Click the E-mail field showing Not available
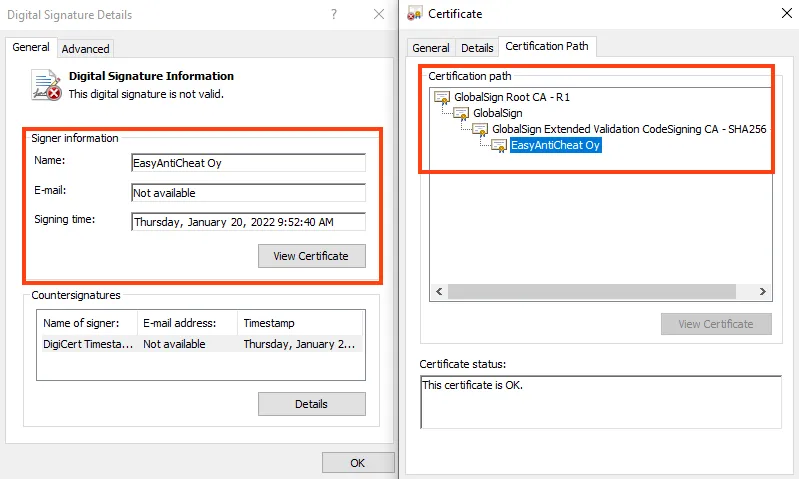Image resolution: width=799 pixels, height=479 pixels. pyautogui.click(x=248, y=193)
